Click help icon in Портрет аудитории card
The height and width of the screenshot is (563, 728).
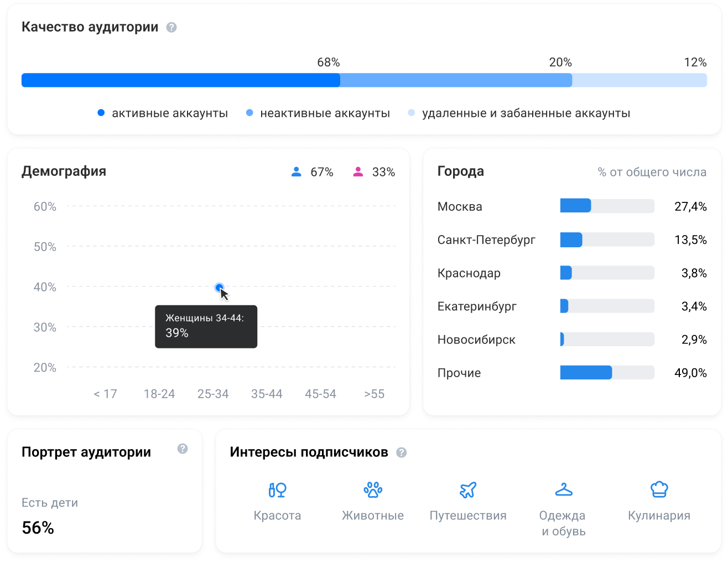(183, 449)
